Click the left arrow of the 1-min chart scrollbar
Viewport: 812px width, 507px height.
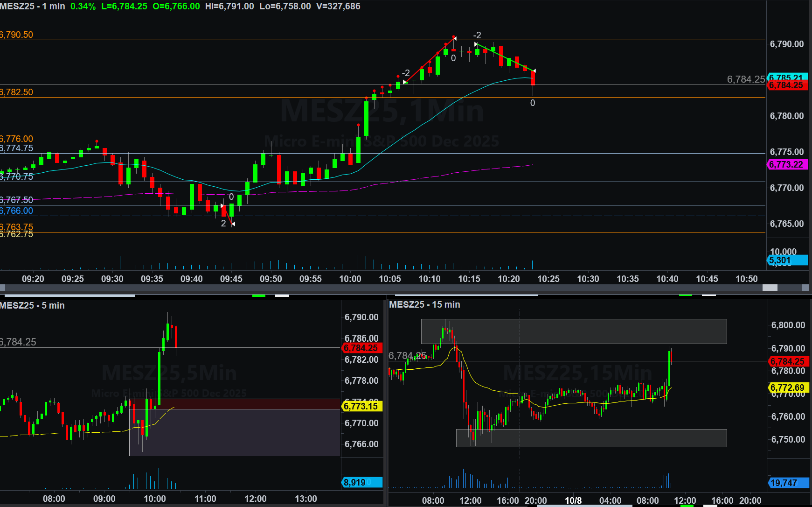[x=2, y=288]
